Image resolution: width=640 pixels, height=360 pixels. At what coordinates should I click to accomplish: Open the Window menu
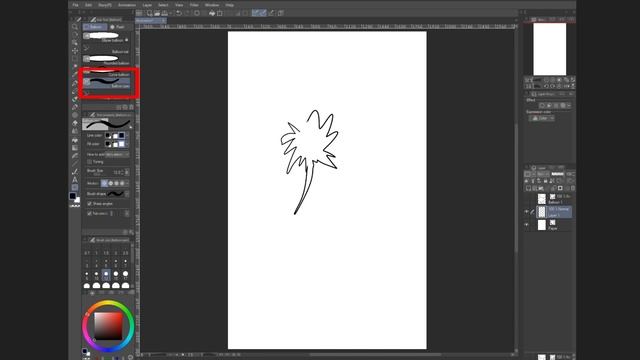(212, 5)
